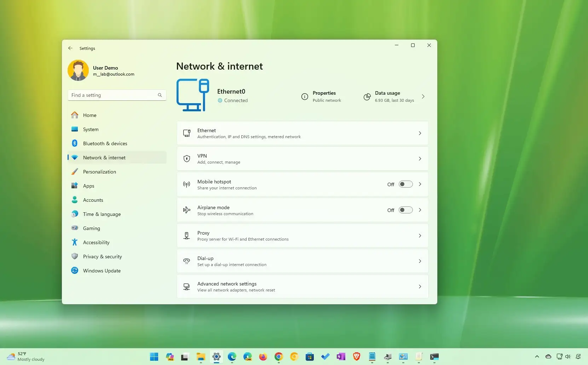This screenshot has width=588, height=365.
Task: Expand the Airplane mode chevron
Action: click(420, 210)
